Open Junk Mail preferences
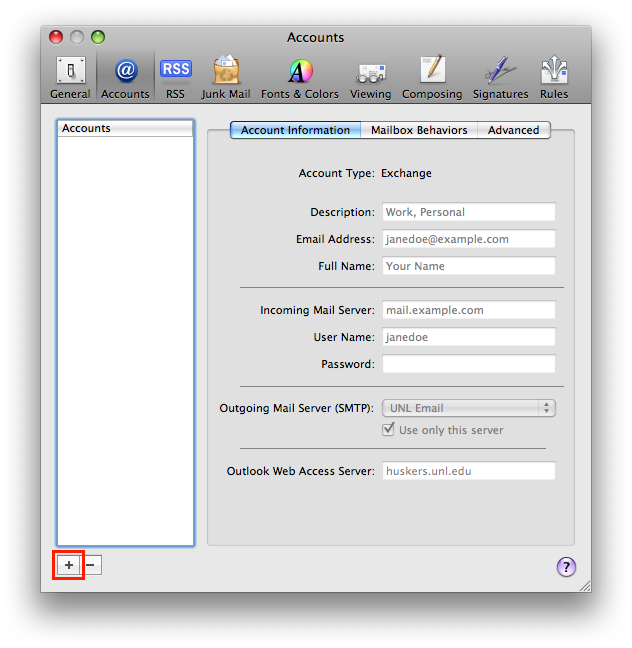632x648 pixels. (x=226, y=77)
